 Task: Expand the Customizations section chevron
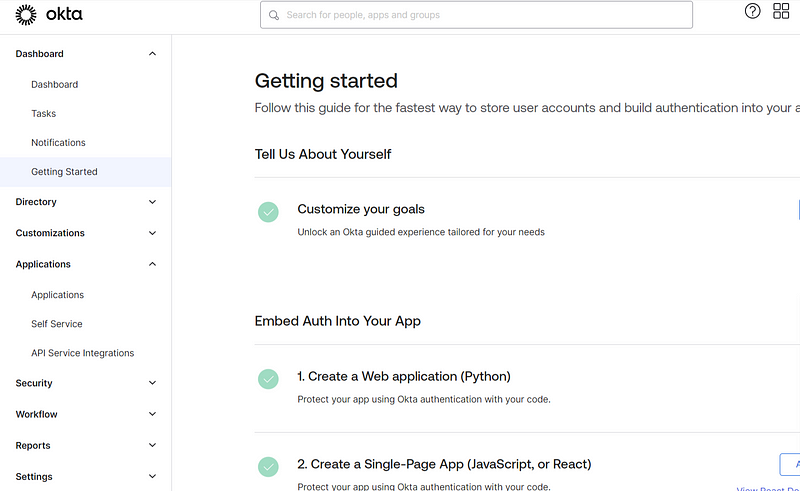click(x=152, y=233)
